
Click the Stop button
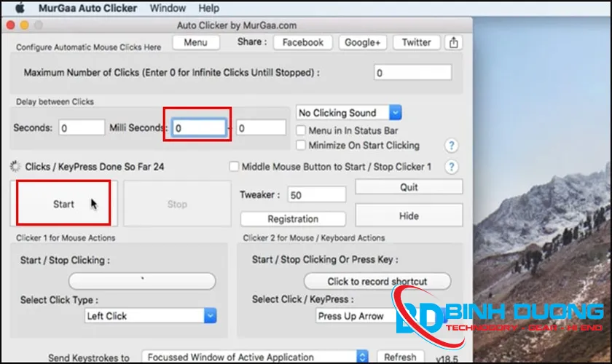[177, 204]
